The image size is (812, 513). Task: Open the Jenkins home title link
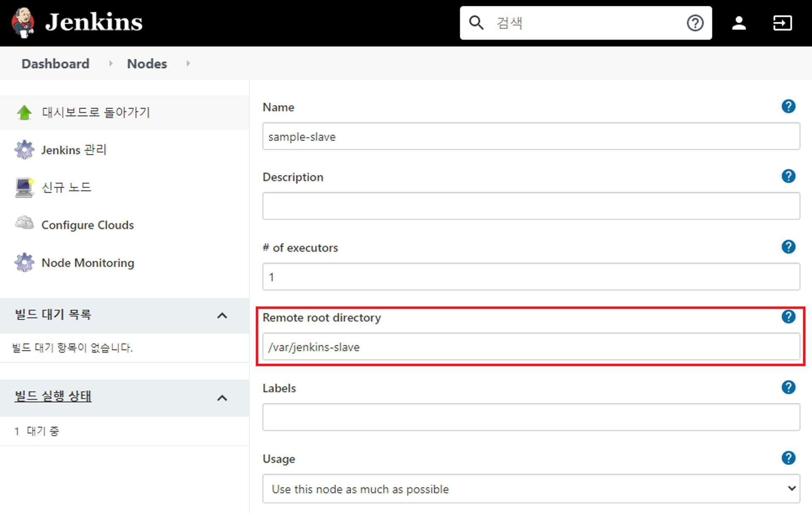[94, 22]
